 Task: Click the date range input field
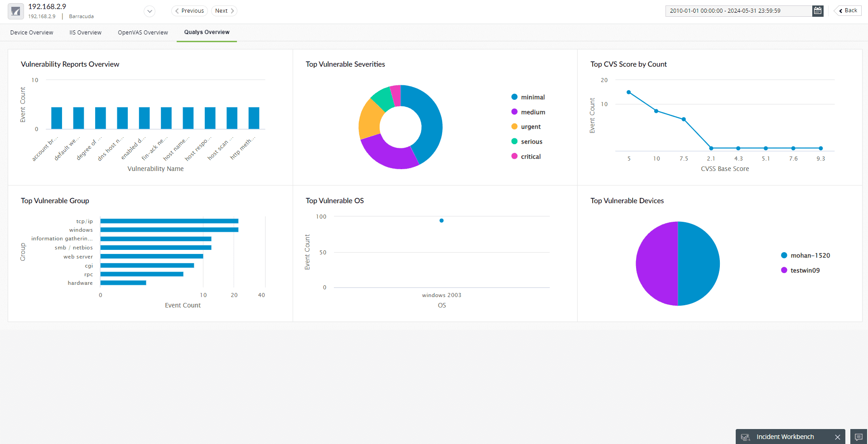(738, 11)
